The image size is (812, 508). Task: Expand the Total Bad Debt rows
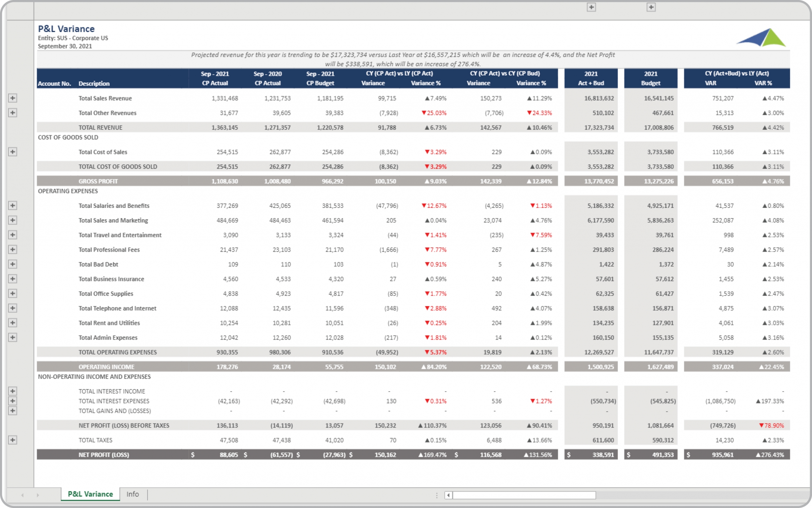pos(12,264)
